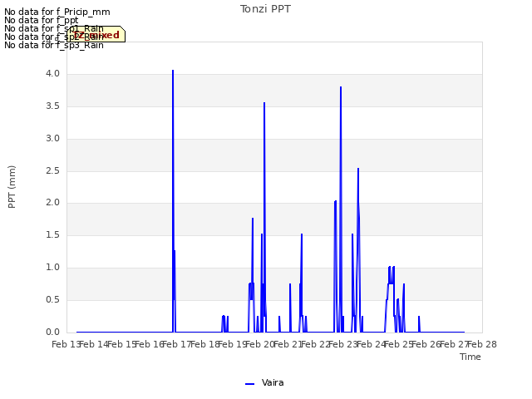Click the Feb 17 x-axis tick label
532x399 pixels.
177,345
